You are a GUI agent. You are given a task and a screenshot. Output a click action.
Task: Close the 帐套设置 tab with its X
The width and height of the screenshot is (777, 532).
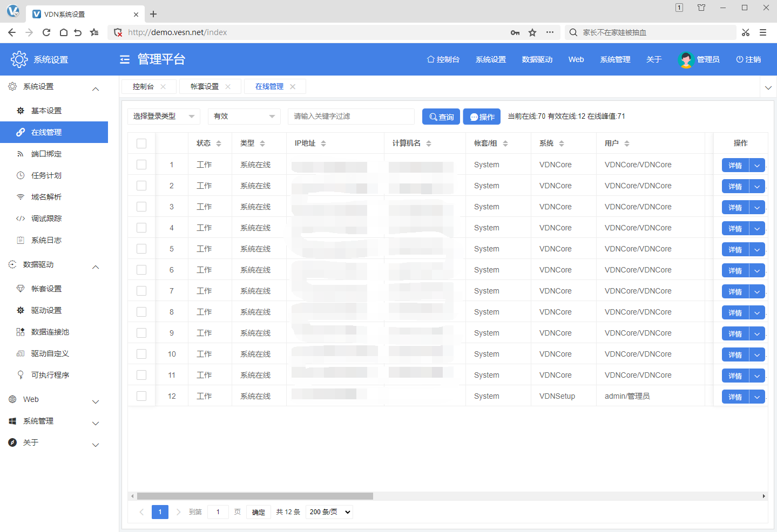(x=228, y=86)
